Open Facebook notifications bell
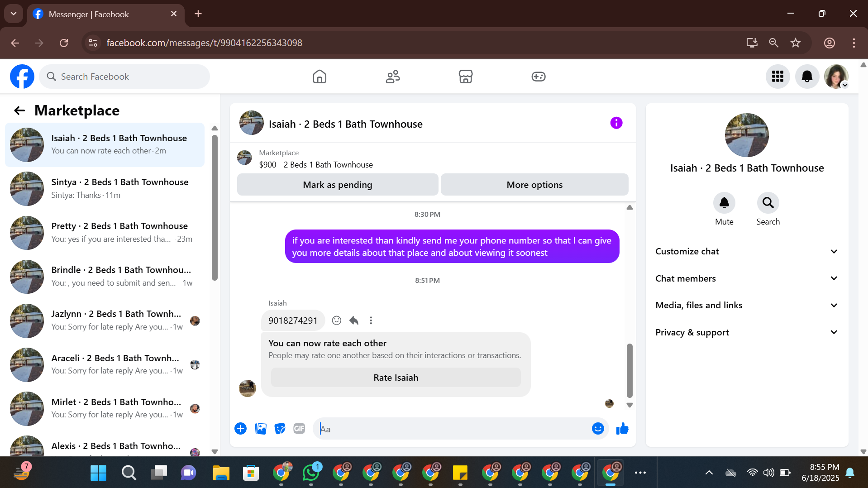Screen dimensions: 868x488 (807, 77)
